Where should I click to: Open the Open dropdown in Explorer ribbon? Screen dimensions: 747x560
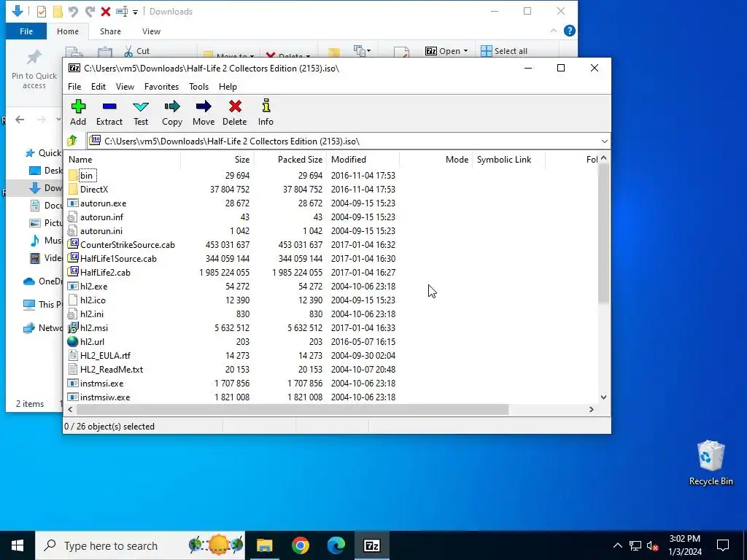[446, 51]
